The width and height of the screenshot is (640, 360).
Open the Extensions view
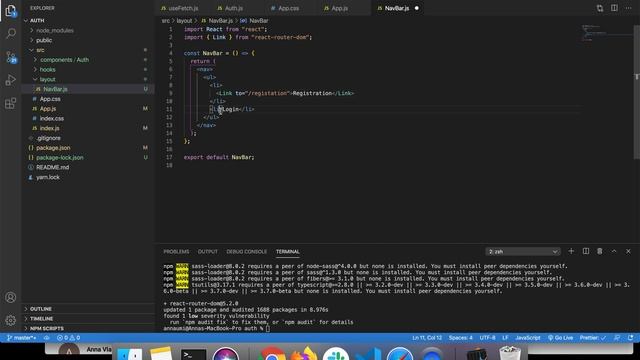[11, 103]
